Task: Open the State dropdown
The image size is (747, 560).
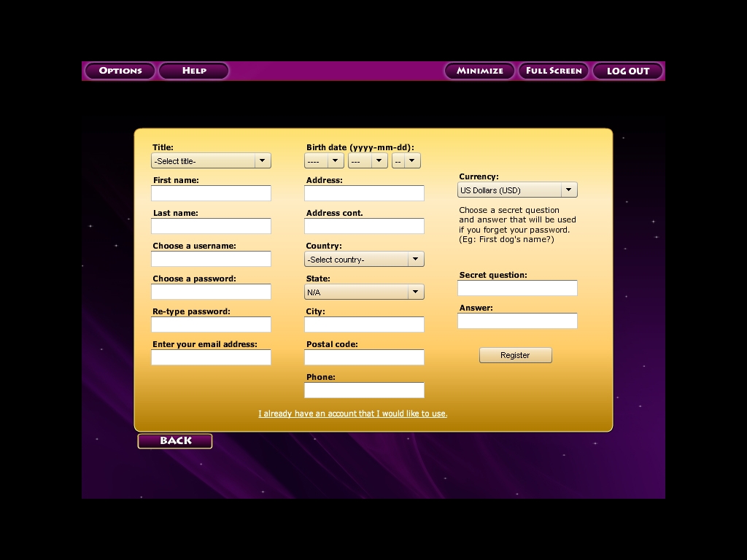Action: point(364,292)
